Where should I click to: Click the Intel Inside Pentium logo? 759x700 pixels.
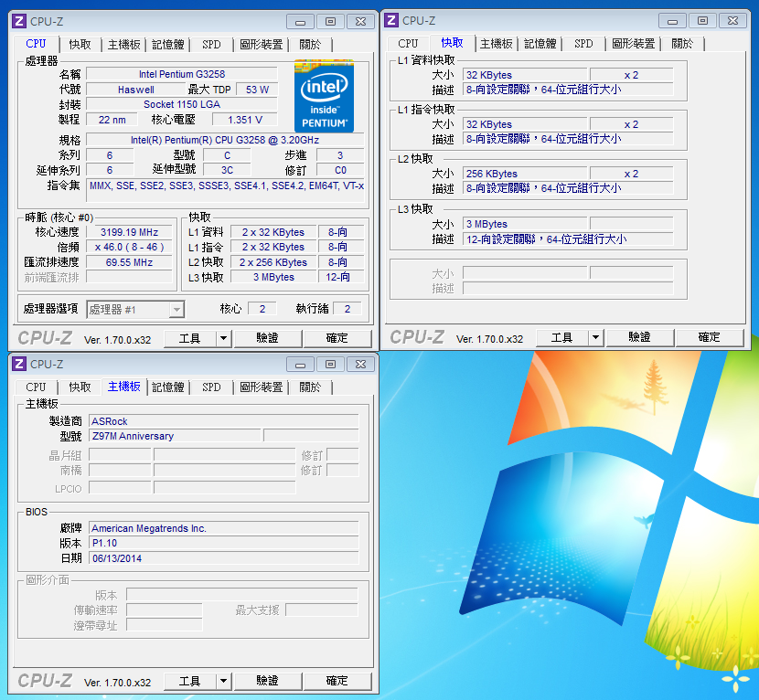point(324,96)
